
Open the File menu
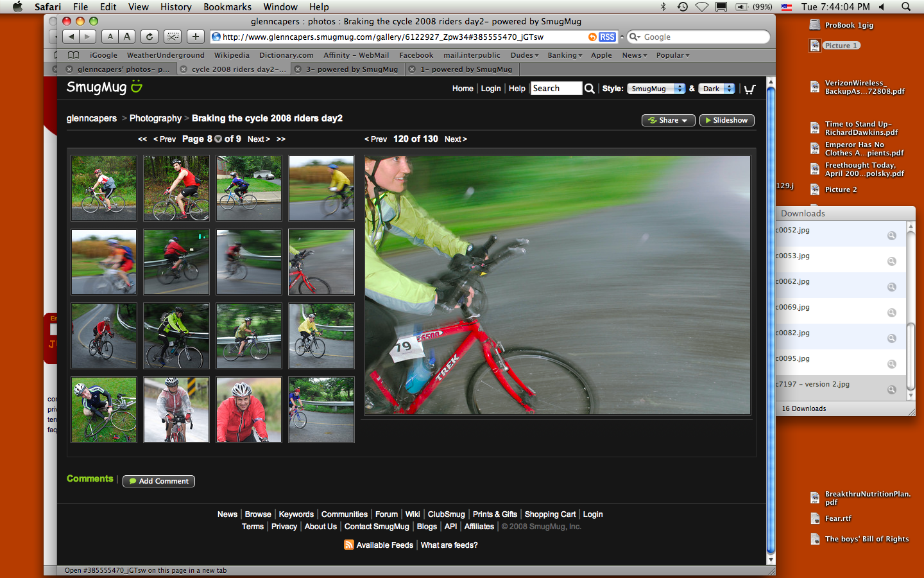coord(80,6)
